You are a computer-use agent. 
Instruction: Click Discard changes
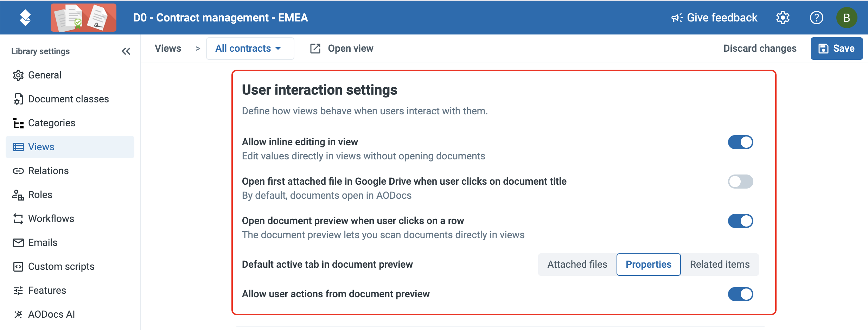[x=760, y=49]
